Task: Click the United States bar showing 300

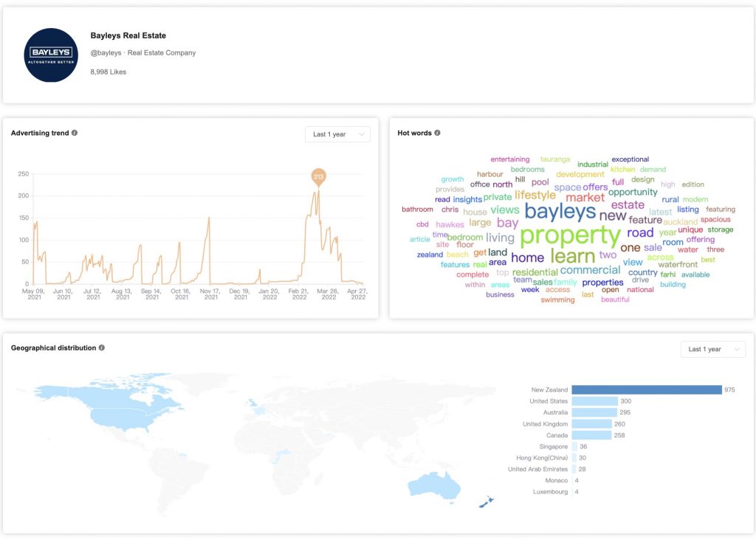Action: click(x=595, y=401)
